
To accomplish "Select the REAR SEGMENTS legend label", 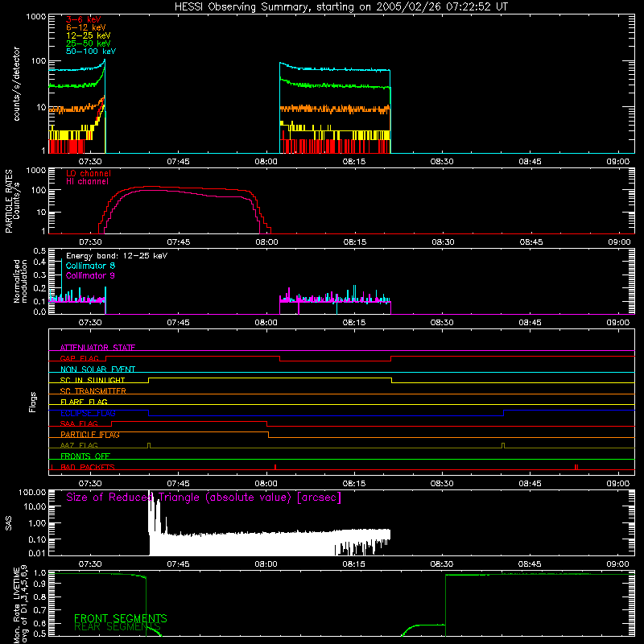I will click(117, 627).
